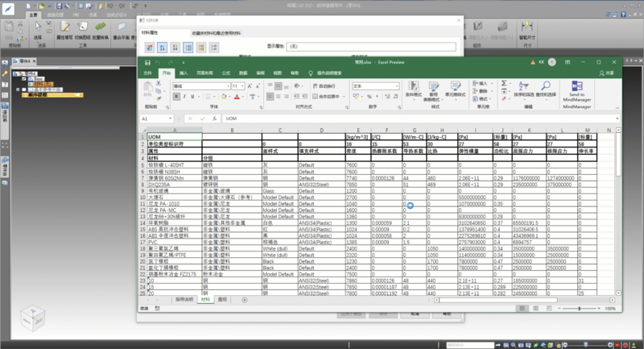Screen dimensions: 644x349
Task: Select the 指导说明 sheet tab
Action: pos(185,299)
